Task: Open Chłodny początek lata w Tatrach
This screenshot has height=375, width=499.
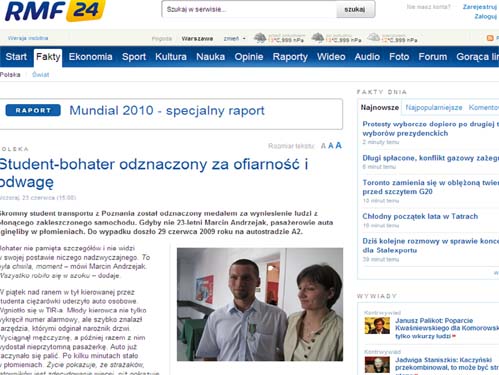Action: click(x=420, y=216)
